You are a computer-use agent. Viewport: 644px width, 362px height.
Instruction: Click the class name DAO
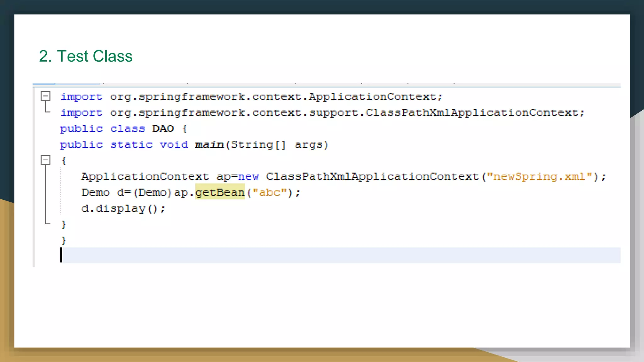(x=163, y=129)
